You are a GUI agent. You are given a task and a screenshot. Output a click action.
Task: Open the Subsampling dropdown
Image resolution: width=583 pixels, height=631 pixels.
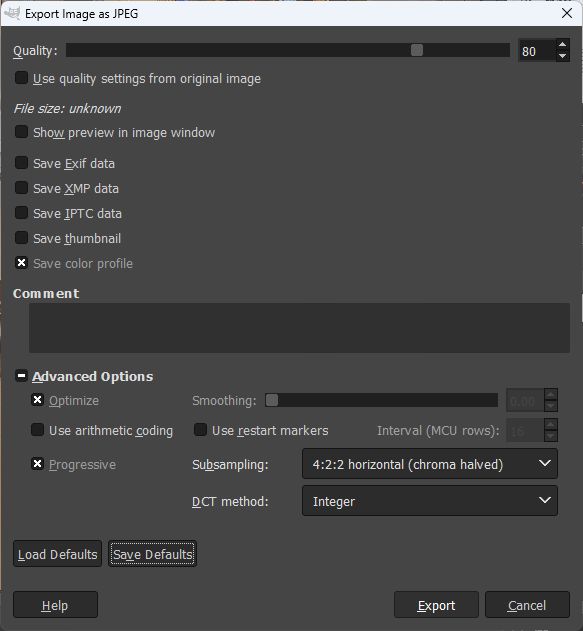pos(430,464)
